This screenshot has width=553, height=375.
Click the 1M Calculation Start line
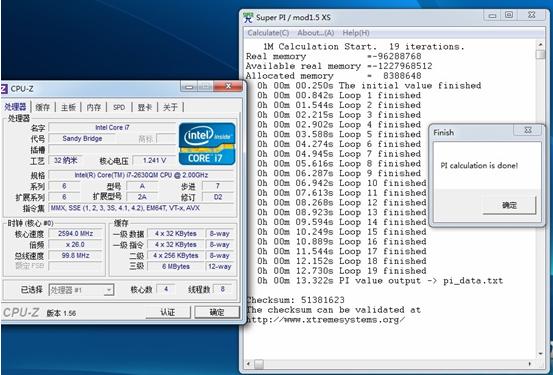(364, 47)
